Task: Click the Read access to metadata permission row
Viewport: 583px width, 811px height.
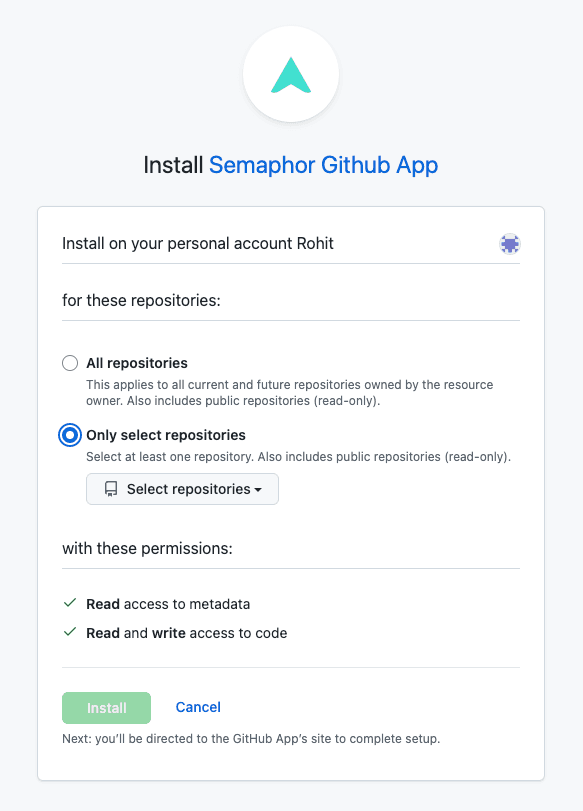Action: (x=169, y=604)
